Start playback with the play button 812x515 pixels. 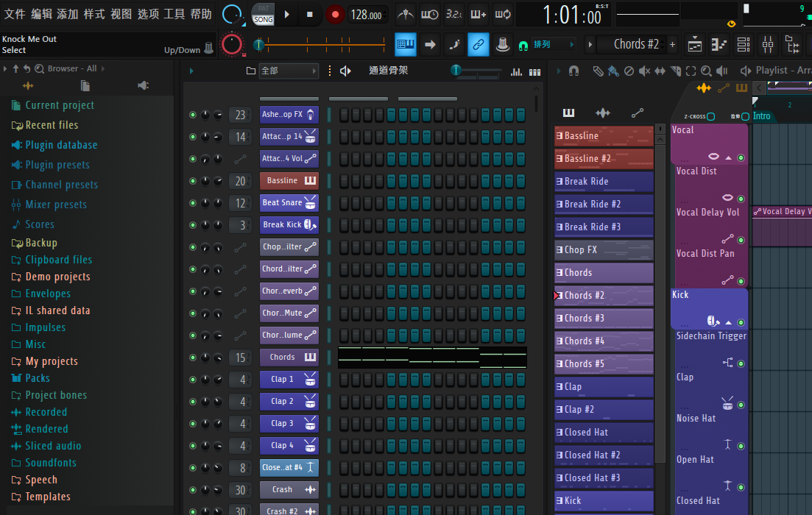tap(286, 15)
